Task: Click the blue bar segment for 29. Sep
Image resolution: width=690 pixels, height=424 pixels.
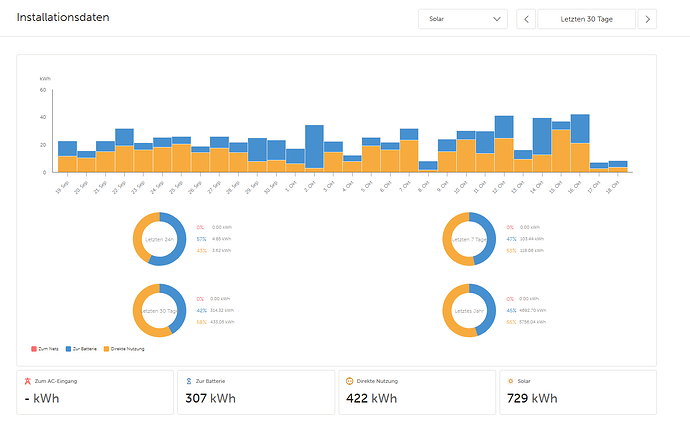Action: (257, 150)
